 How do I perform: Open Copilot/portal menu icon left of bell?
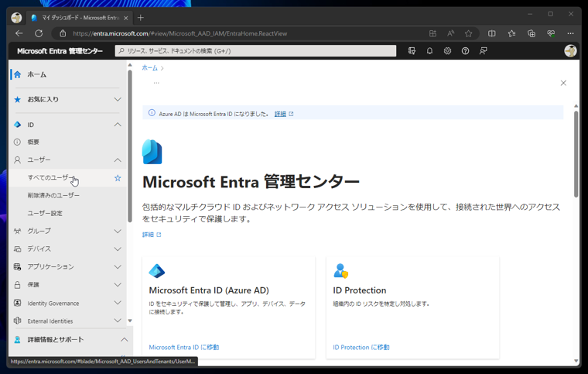[x=412, y=50]
